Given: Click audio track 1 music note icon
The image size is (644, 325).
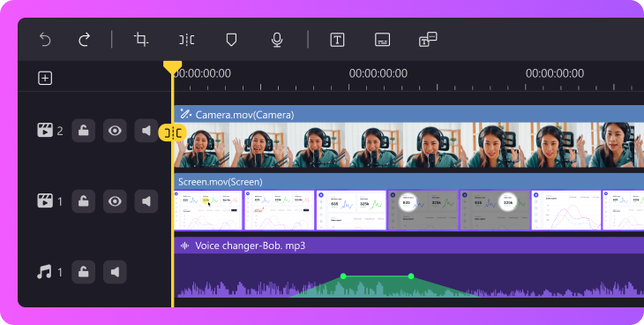Looking at the screenshot, I should point(44,272).
